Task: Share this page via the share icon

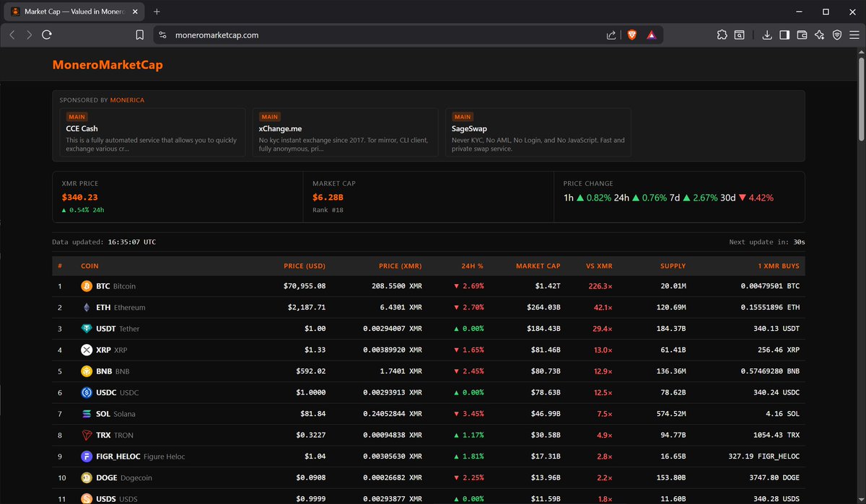Action: (x=611, y=35)
